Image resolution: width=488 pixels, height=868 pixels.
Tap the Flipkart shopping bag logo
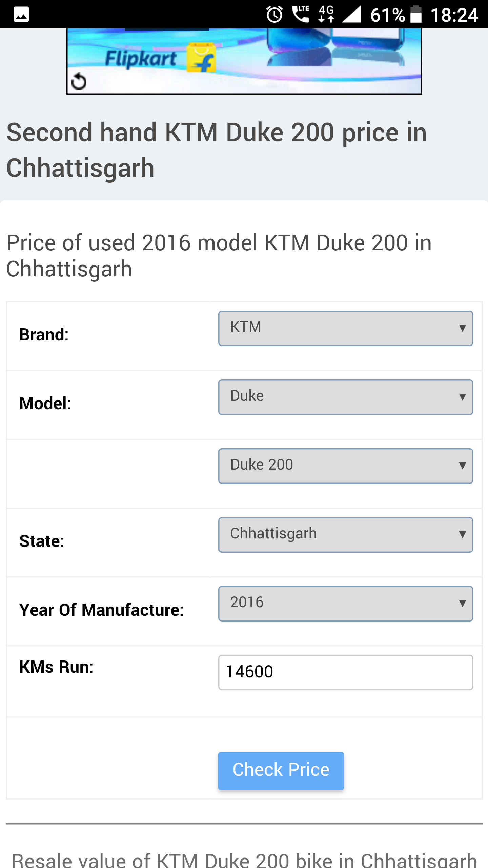point(201,58)
